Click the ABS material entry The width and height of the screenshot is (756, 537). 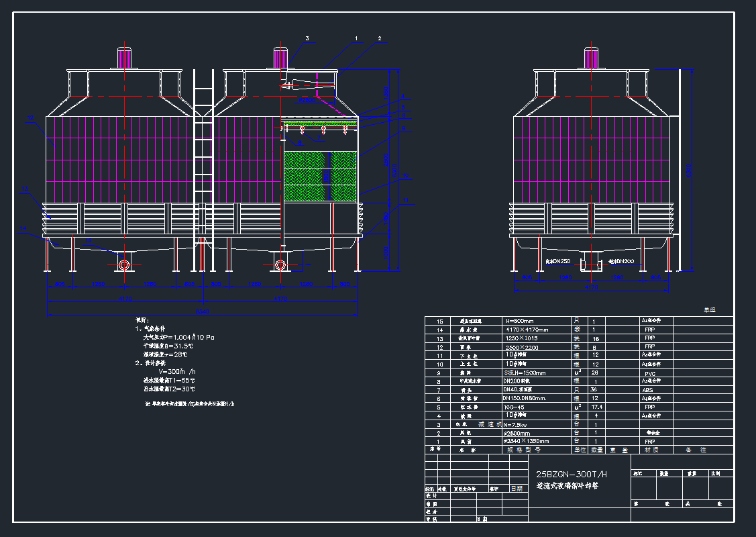(649, 390)
